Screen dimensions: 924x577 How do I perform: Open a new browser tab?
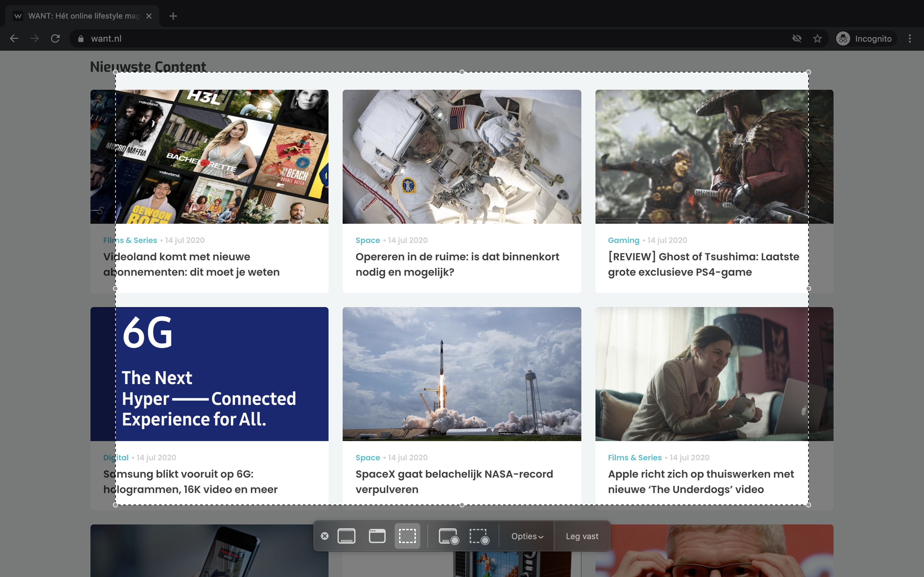173,16
